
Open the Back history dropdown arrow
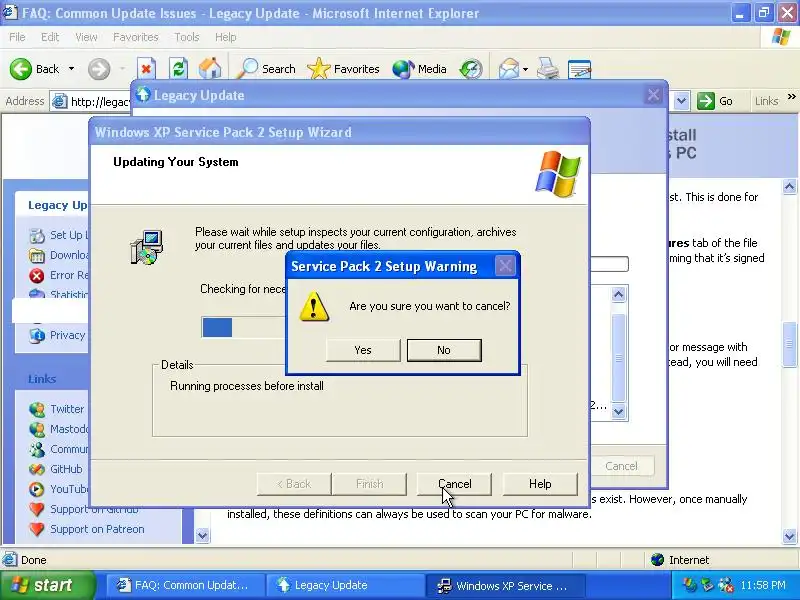pyautogui.click(x=71, y=69)
